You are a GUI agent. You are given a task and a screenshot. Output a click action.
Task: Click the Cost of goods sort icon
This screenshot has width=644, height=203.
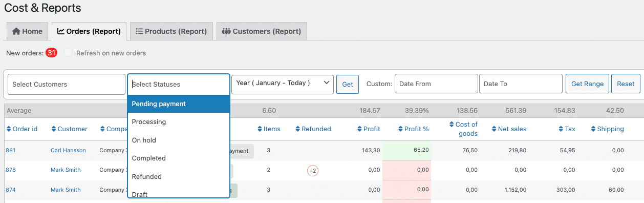[451, 125]
